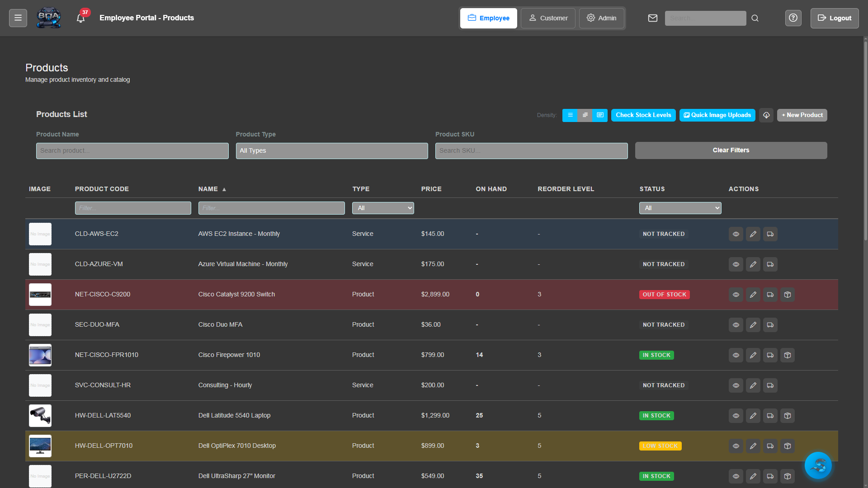The width and height of the screenshot is (868, 488).
Task: Click the Clear Filters button
Action: click(731, 150)
